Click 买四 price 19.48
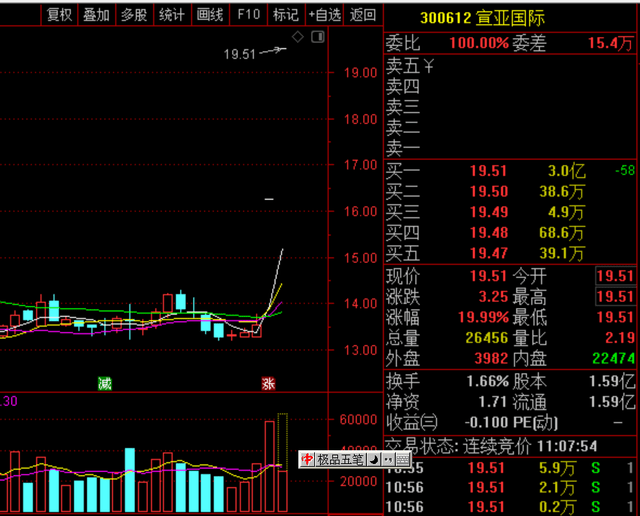Image resolution: width=640 pixels, height=516 pixels. click(x=489, y=233)
